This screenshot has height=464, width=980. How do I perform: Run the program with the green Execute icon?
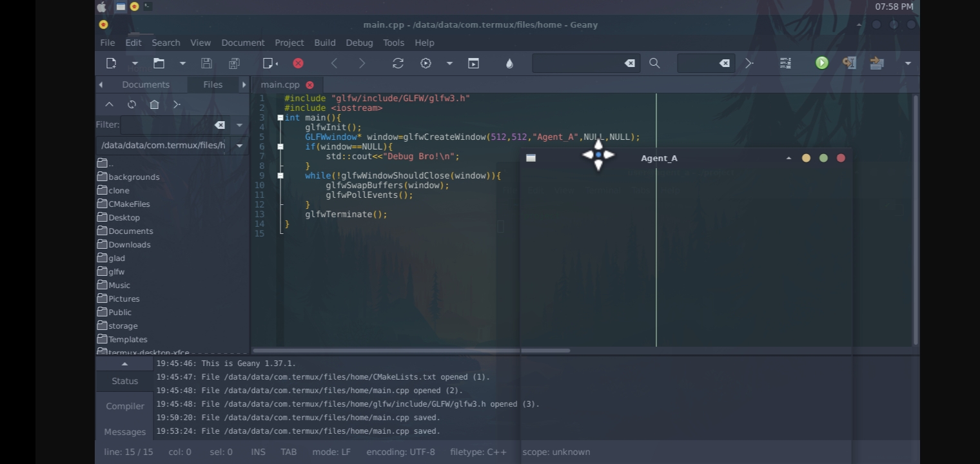pyautogui.click(x=821, y=63)
